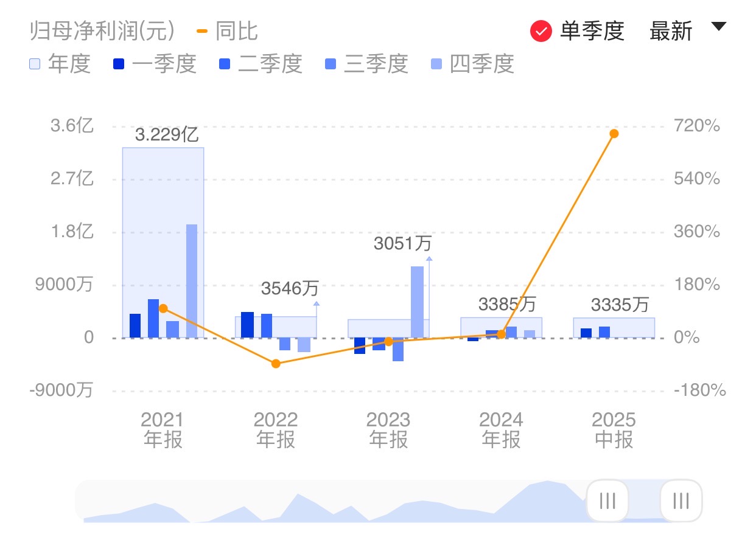Click the 3335万 value label
Viewport: 756px width, 537px height.
click(620, 304)
